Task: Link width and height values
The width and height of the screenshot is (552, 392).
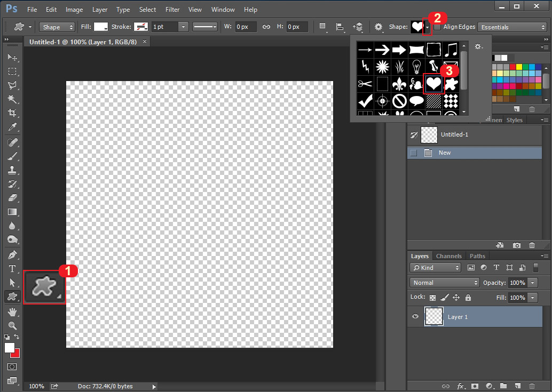Action: click(x=266, y=27)
